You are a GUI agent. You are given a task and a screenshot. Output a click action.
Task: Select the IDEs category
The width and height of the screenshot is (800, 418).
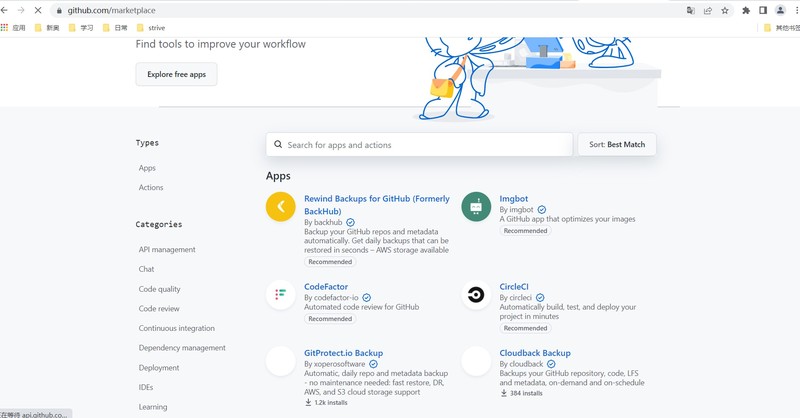(145, 387)
